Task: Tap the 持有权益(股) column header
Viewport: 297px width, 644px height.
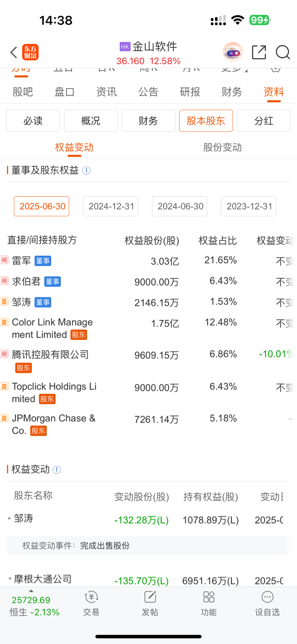Action: click(x=211, y=497)
